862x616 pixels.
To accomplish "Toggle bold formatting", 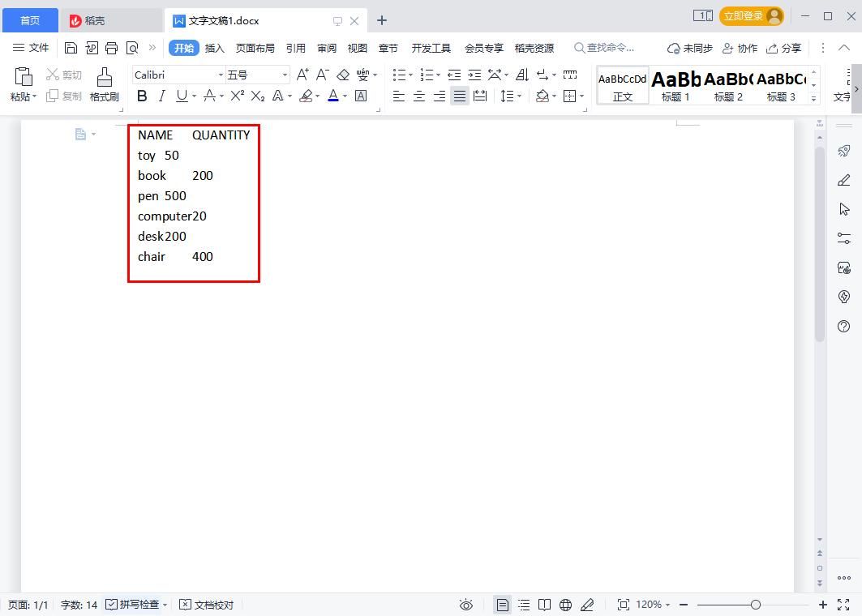I will coord(142,96).
